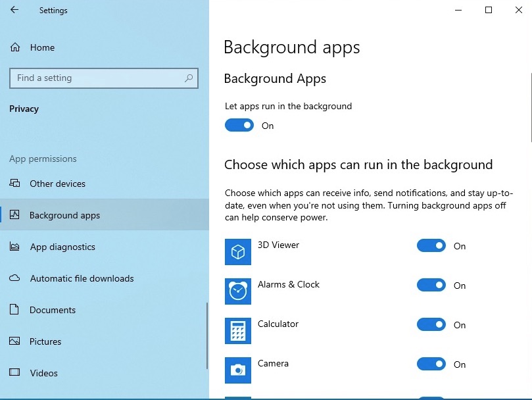Disable 3D Viewer background toggle
532x400 pixels.
coord(431,245)
